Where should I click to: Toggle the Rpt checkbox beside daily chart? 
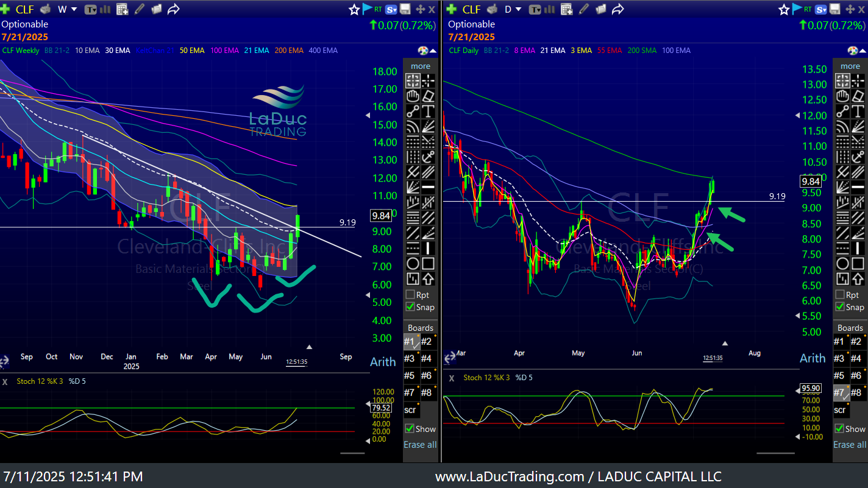point(840,295)
